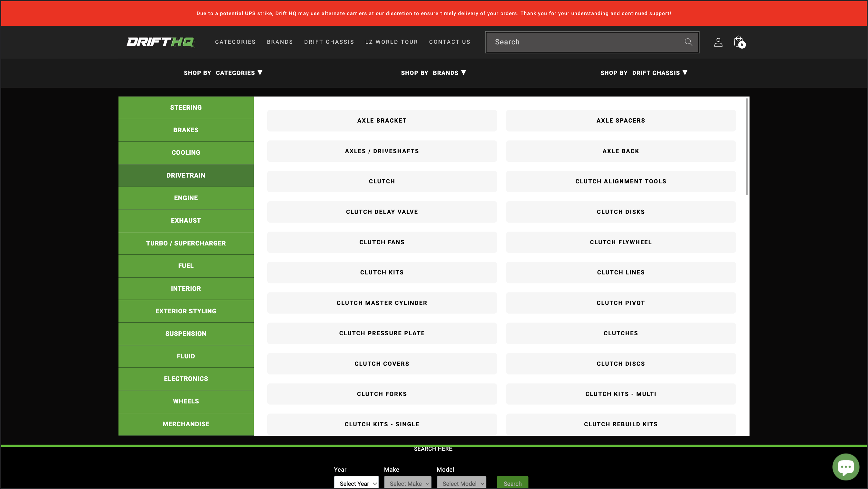Open Contact Us menu item
This screenshot has height=489, width=868.
449,42
